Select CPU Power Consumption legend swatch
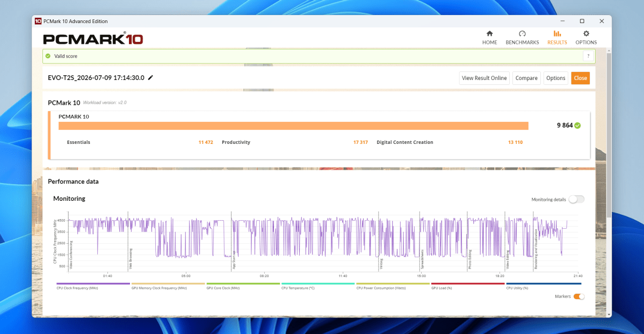The width and height of the screenshot is (644, 334). [393, 284]
